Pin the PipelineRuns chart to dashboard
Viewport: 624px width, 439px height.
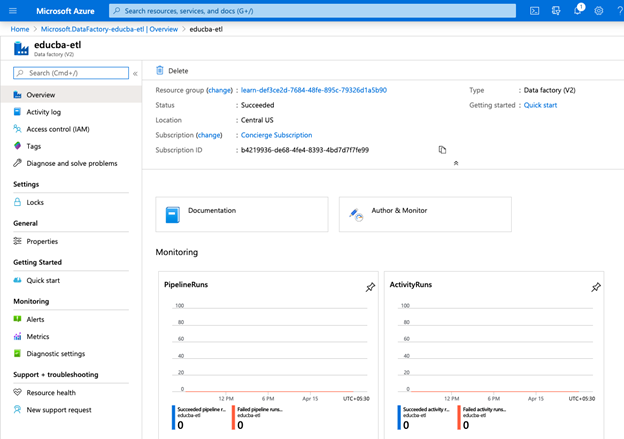370,287
